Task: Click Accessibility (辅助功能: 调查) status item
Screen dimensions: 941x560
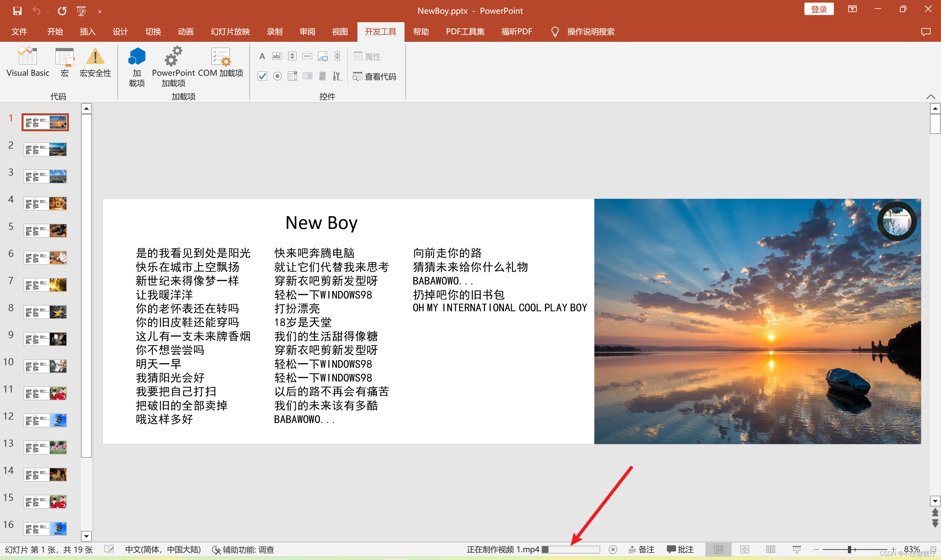Action: click(243, 550)
